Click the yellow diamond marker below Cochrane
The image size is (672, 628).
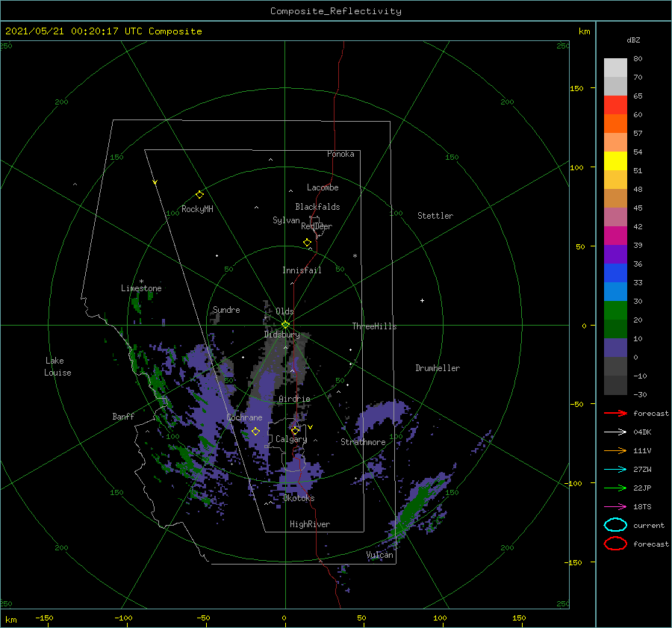click(x=256, y=431)
